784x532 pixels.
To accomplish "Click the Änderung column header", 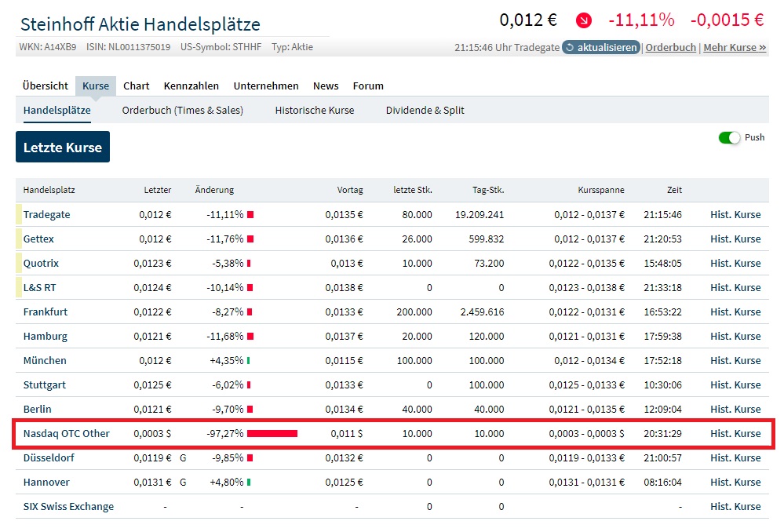I will coord(214,190).
